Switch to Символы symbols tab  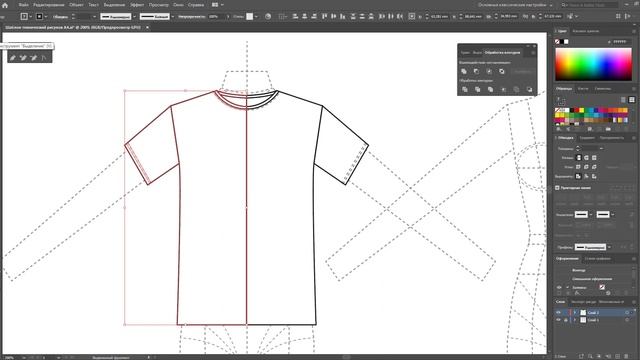[x=602, y=89]
